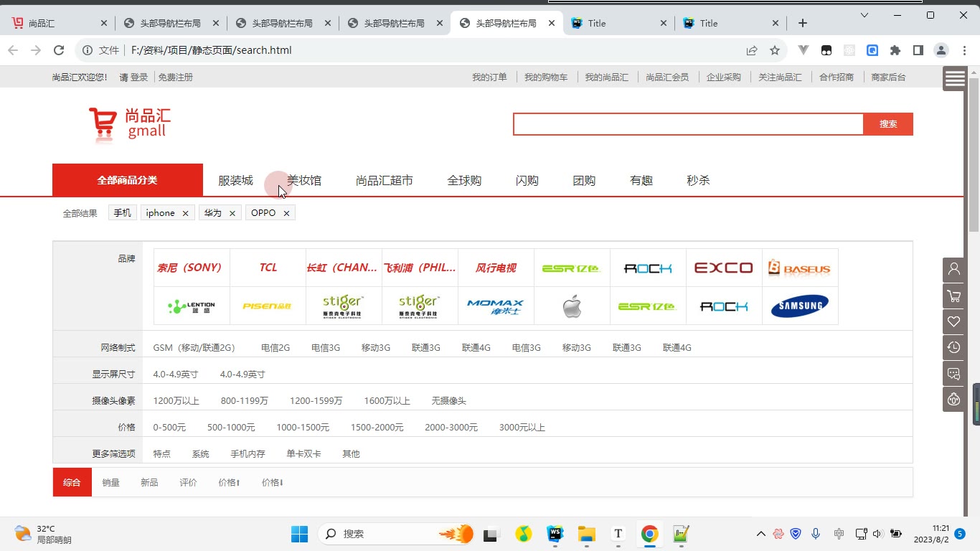Click the hamburger menu icon at page top-right

click(x=955, y=79)
